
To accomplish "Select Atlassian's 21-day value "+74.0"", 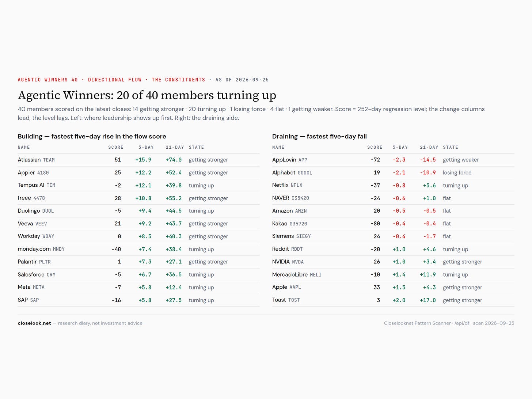I will coord(174,160).
